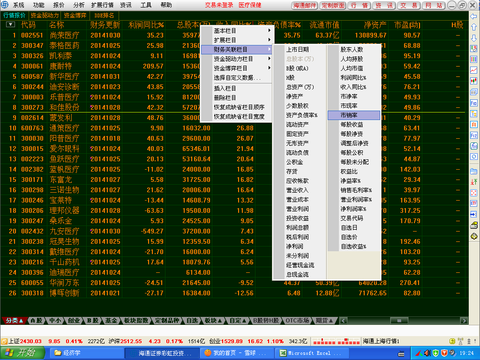Image resolution: width=480 pixels, height=360 pixels.
Task: Open the column selector dropdown beside 代码 header
Action: click(10, 24)
